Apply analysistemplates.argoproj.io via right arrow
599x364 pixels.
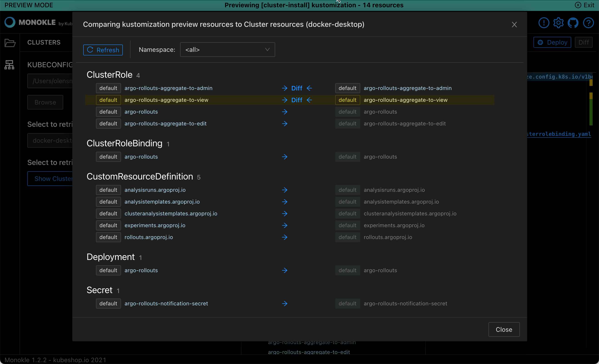(x=285, y=202)
